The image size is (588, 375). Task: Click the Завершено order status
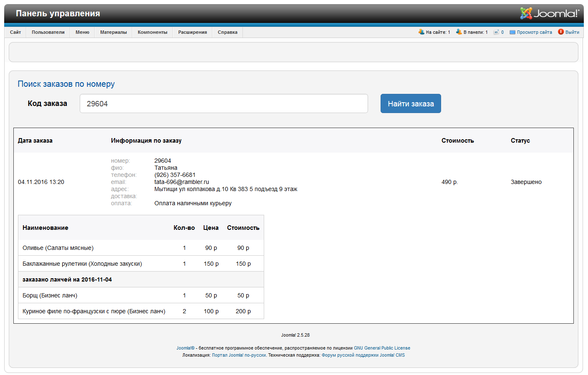tap(526, 182)
